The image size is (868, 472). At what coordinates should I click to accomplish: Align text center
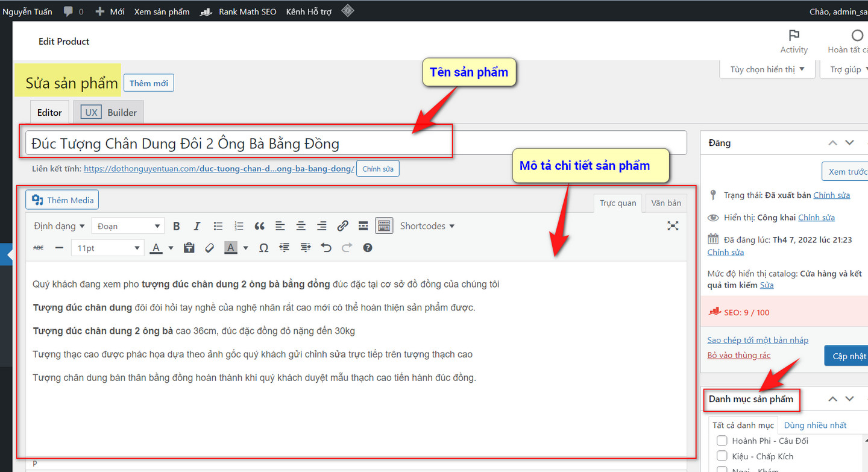tap(301, 226)
